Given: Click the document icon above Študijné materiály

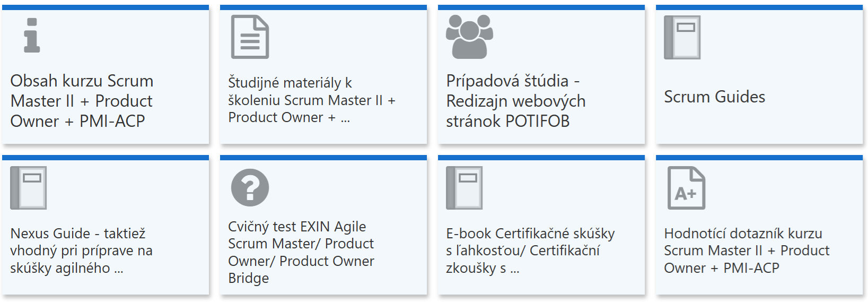Looking at the screenshot, I should [x=250, y=37].
